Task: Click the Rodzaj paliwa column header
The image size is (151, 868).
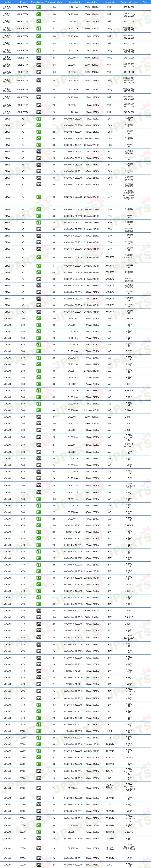Action: coord(37,2)
